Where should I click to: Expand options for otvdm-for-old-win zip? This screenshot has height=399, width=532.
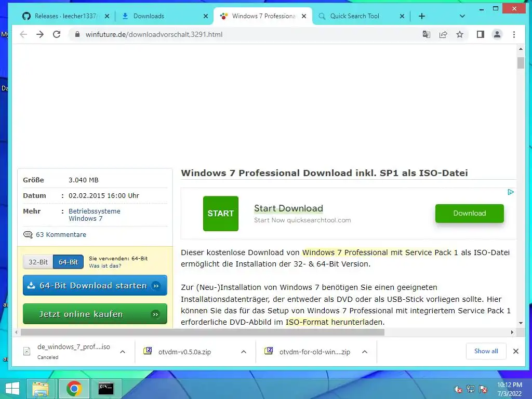point(365,352)
